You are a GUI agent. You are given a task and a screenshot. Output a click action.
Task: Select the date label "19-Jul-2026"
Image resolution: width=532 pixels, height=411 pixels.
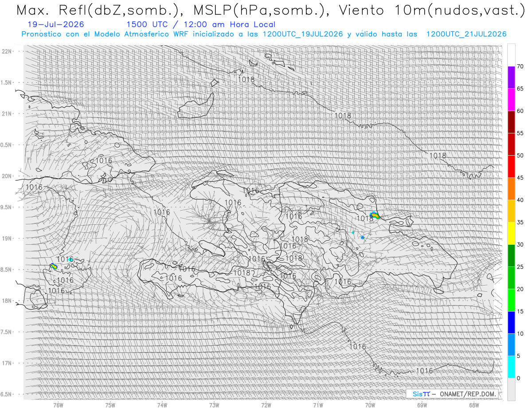click(55, 25)
